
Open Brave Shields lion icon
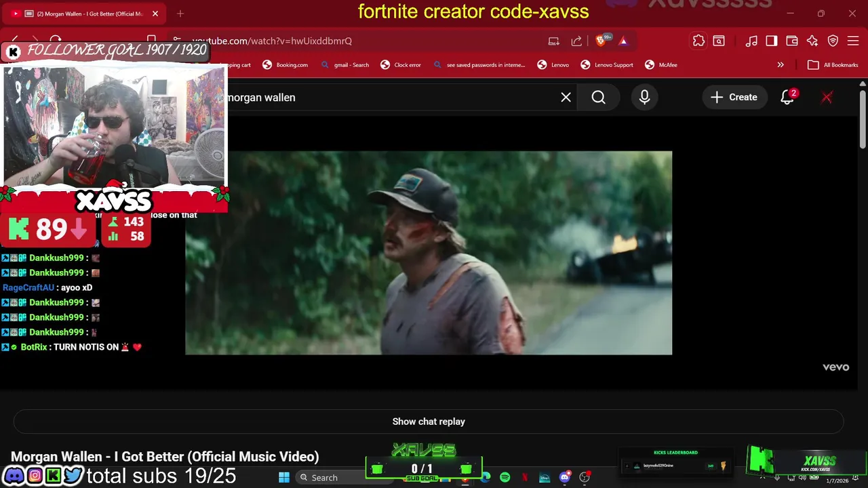(601, 41)
